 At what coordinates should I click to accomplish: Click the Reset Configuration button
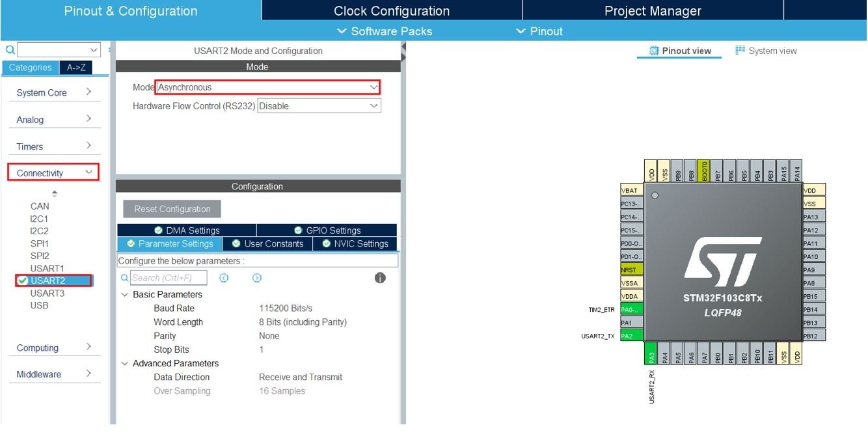click(x=172, y=209)
